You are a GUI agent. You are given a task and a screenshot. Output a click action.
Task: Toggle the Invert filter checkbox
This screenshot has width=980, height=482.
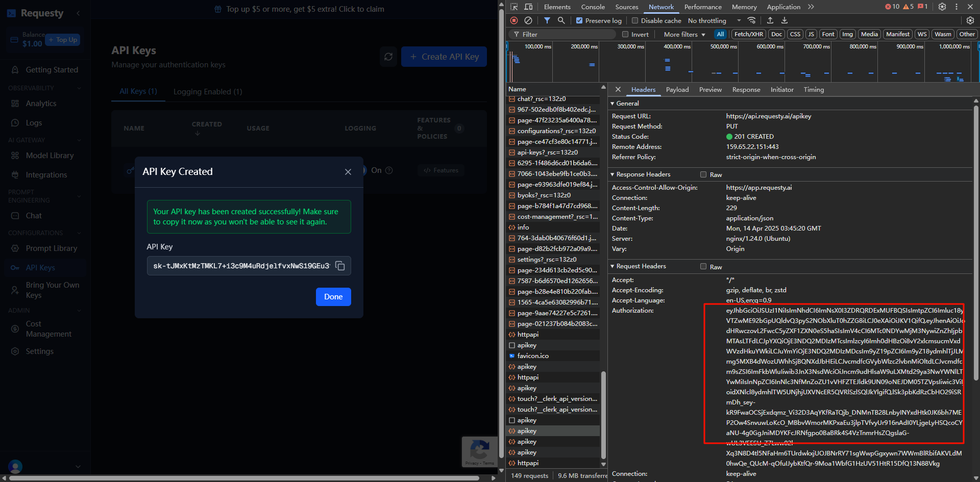(x=625, y=34)
